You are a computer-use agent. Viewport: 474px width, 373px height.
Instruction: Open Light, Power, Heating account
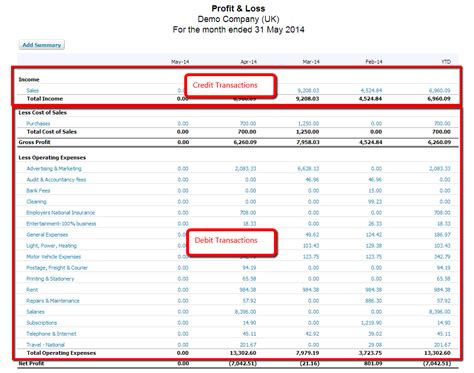tap(52, 246)
